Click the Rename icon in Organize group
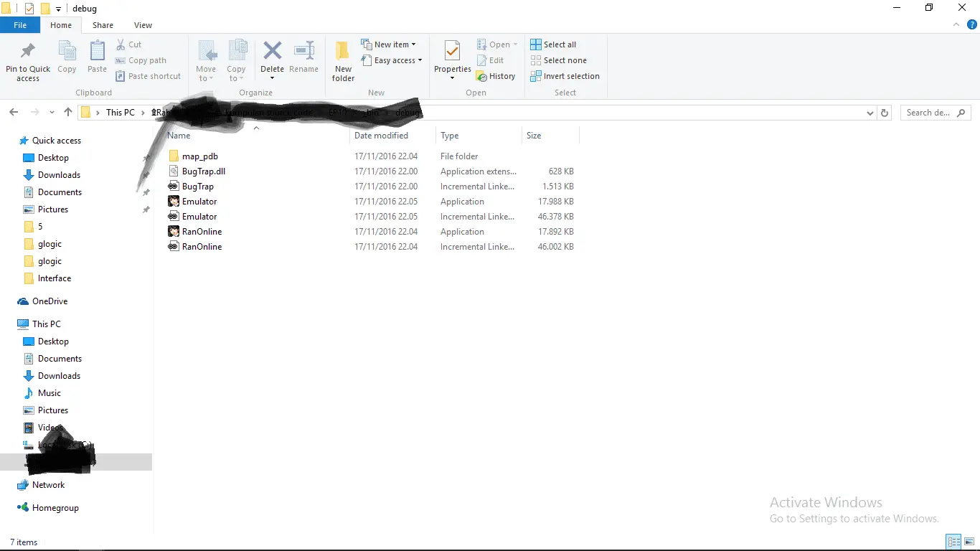Viewport: 980px width, 551px height. (x=304, y=51)
